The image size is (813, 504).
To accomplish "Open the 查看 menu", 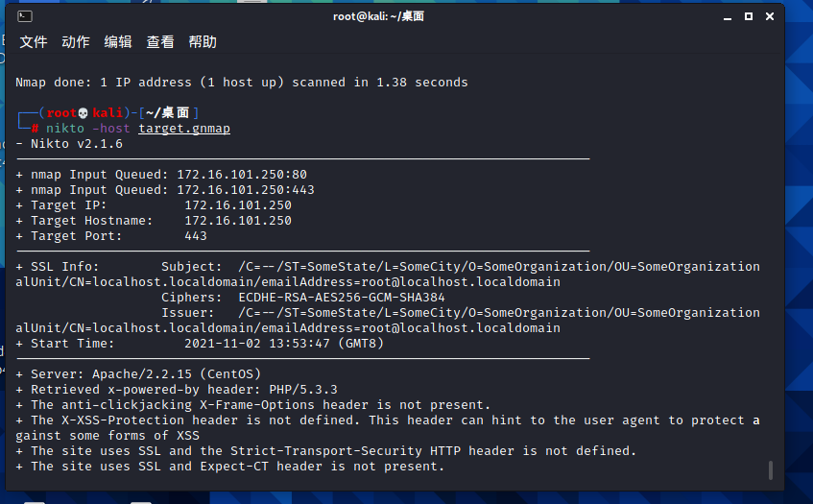I will (x=160, y=42).
